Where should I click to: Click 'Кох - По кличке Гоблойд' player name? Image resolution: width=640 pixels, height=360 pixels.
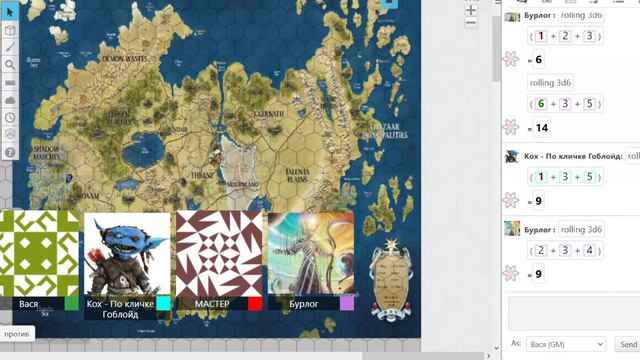(120, 309)
